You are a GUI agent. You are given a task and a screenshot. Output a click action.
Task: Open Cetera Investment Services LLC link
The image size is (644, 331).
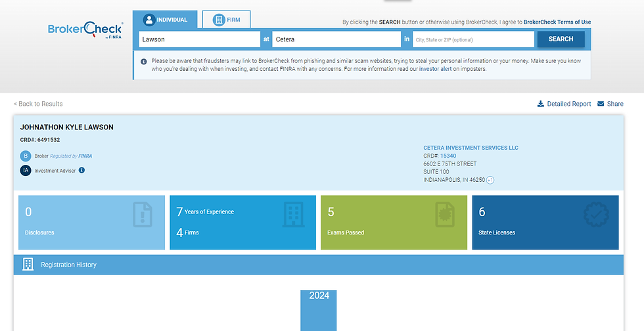click(x=471, y=148)
